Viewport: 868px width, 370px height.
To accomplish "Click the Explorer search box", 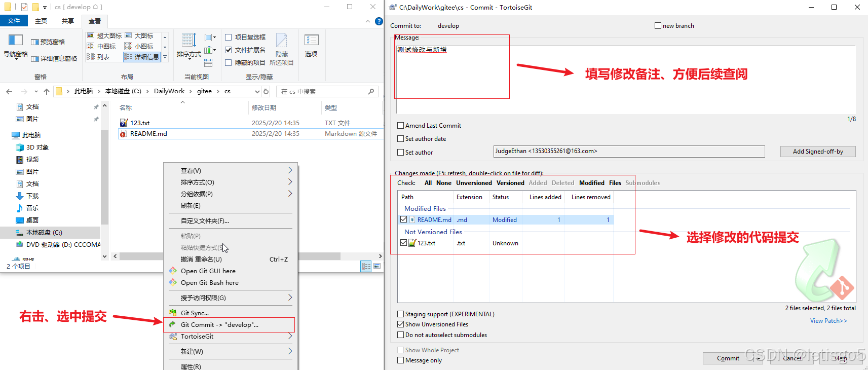I will click(x=327, y=91).
